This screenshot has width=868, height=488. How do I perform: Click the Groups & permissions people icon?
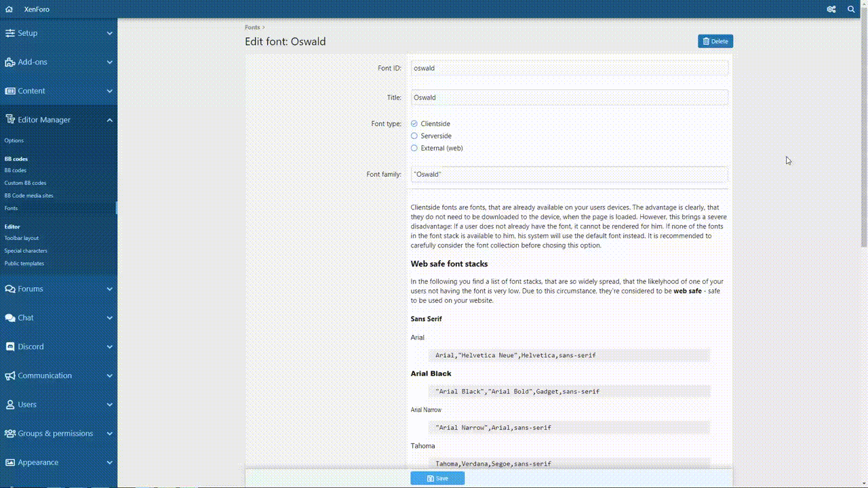(9, 434)
